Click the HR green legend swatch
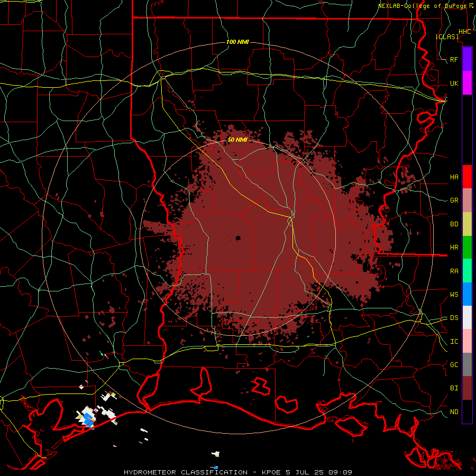This screenshot has height=476, width=476. [x=467, y=248]
